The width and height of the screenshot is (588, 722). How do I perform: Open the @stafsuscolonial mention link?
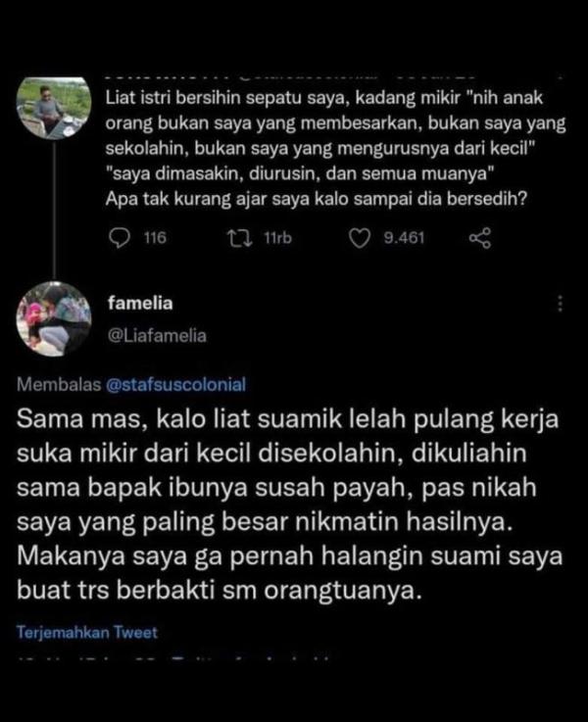pos(175,384)
